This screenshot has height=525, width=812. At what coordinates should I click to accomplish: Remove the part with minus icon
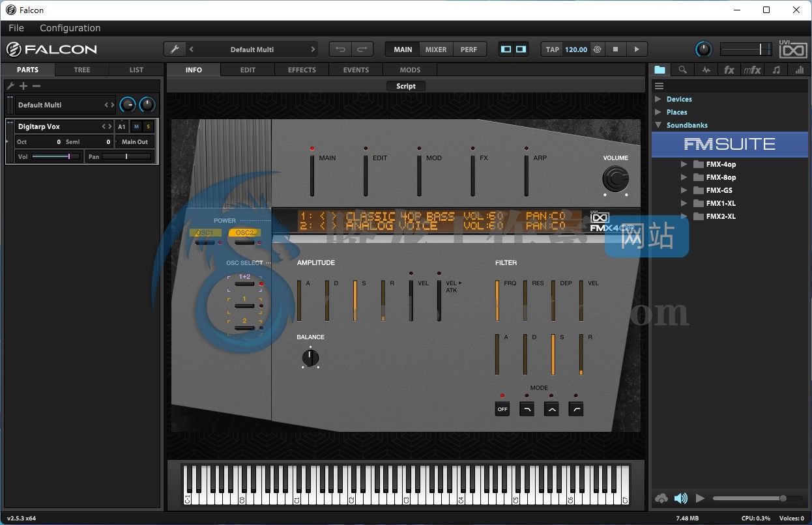(36, 86)
